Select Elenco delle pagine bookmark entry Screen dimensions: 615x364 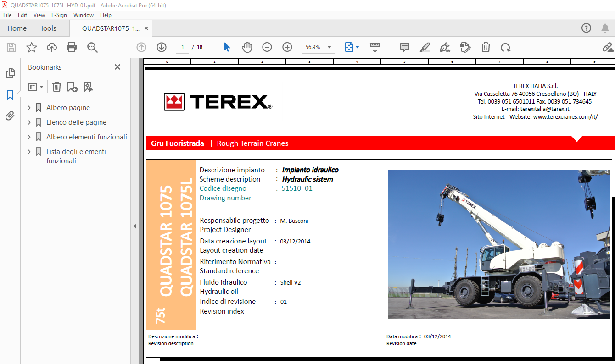click(x=76, y=122)
